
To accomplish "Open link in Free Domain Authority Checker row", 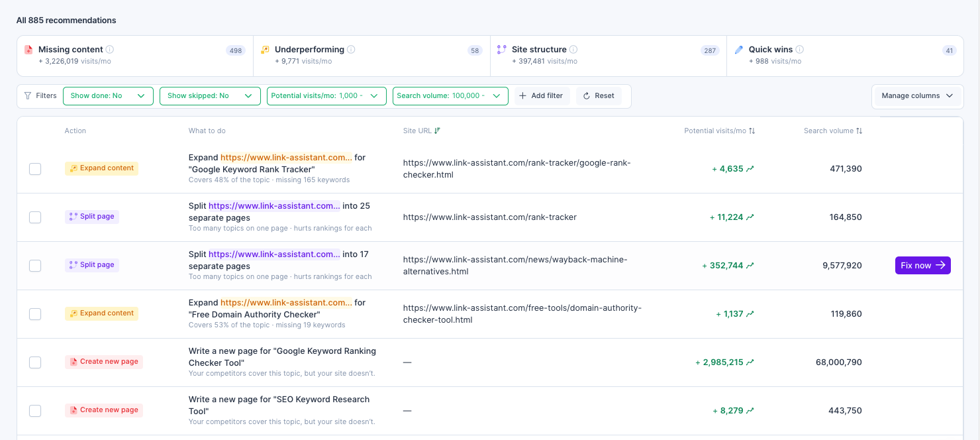I will [286, 302].
